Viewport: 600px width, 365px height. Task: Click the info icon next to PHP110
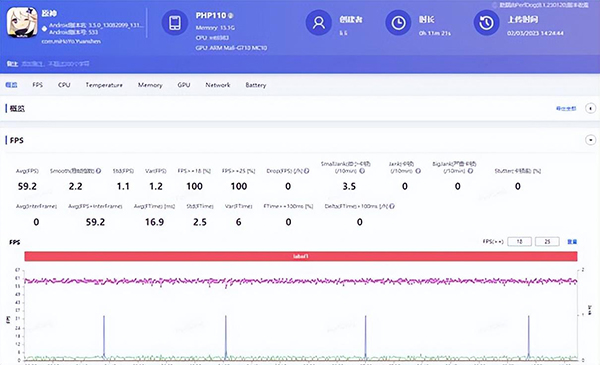tap(231, 16)
